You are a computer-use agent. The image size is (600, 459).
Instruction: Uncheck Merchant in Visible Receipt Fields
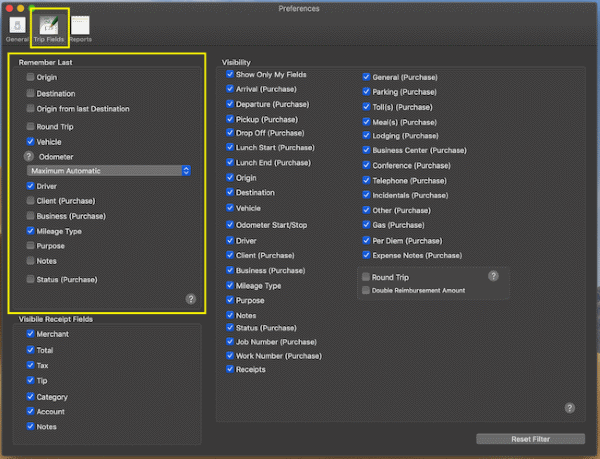click(x=30, y=334)
